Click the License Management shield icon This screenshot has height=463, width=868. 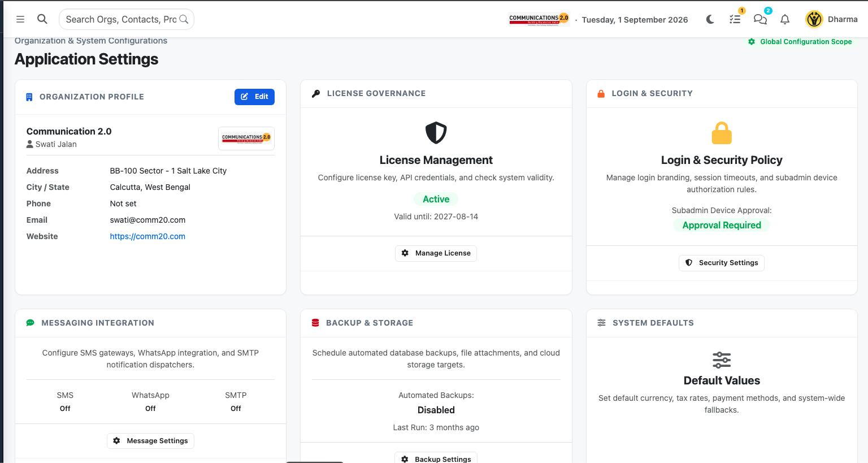click(436, 133)
